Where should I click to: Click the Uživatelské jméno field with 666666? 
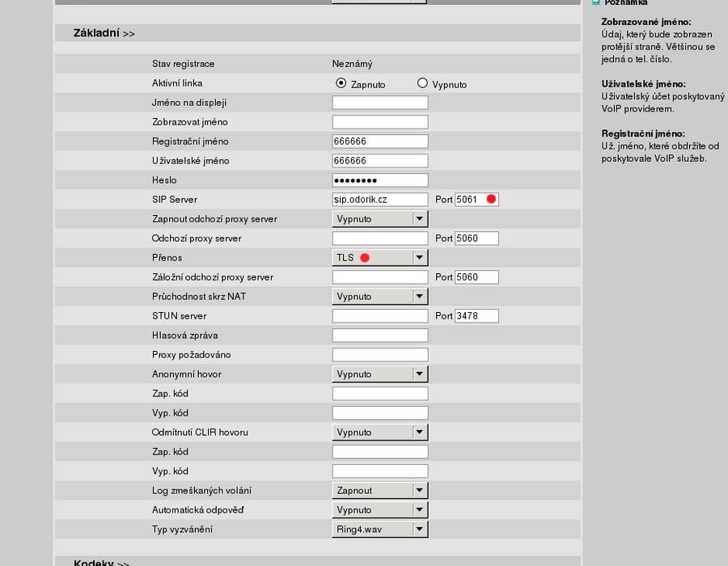coord(380,161)
